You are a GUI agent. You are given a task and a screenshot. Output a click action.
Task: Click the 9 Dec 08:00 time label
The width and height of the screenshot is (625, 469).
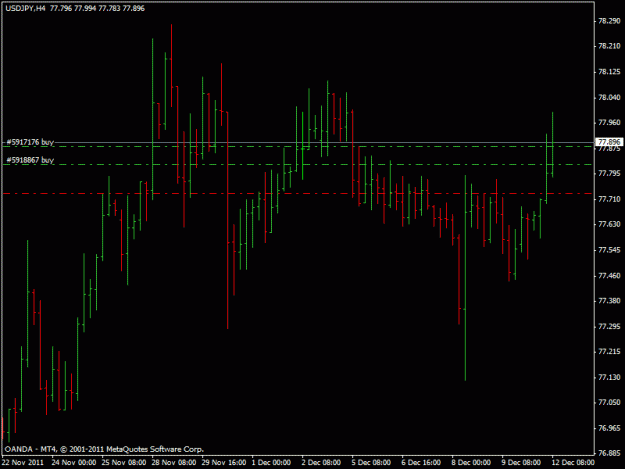pos(521,462)
